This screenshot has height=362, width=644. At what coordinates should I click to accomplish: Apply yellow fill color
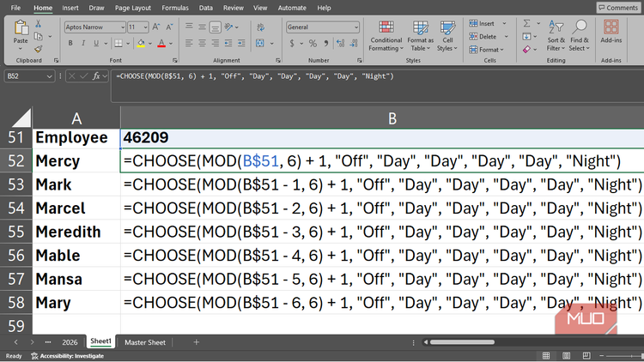pos(141,43)
